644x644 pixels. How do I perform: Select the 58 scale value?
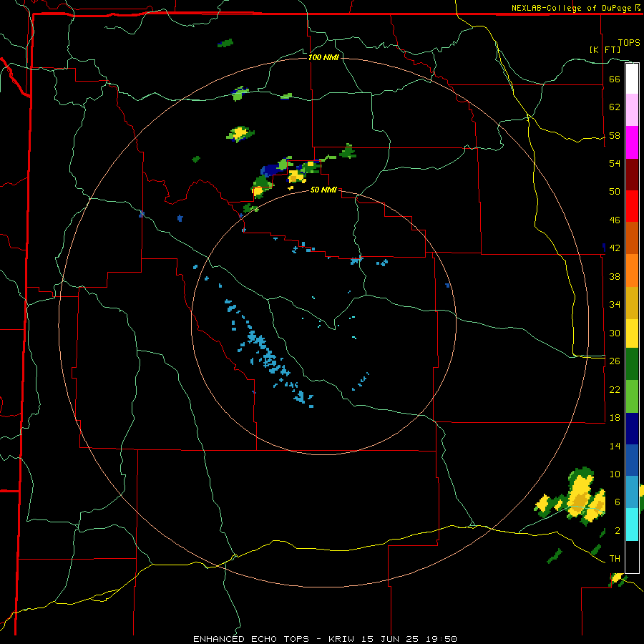(x=615, y=135)
